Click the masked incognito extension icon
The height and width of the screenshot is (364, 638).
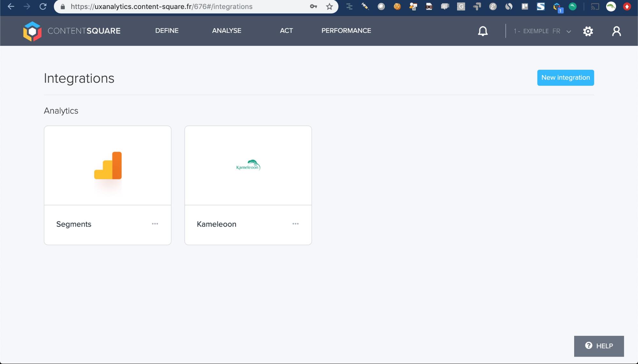tap(429, 6)
